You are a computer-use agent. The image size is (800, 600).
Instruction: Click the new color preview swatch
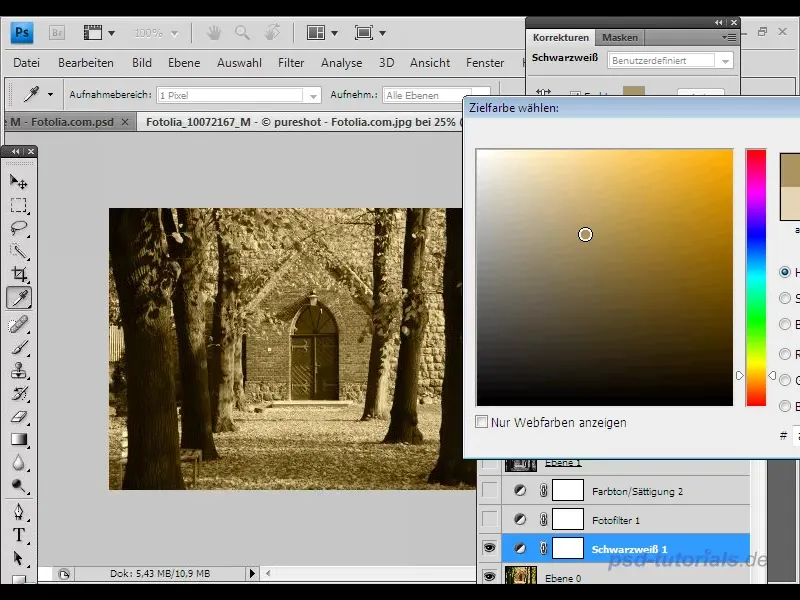click(790, 170)
